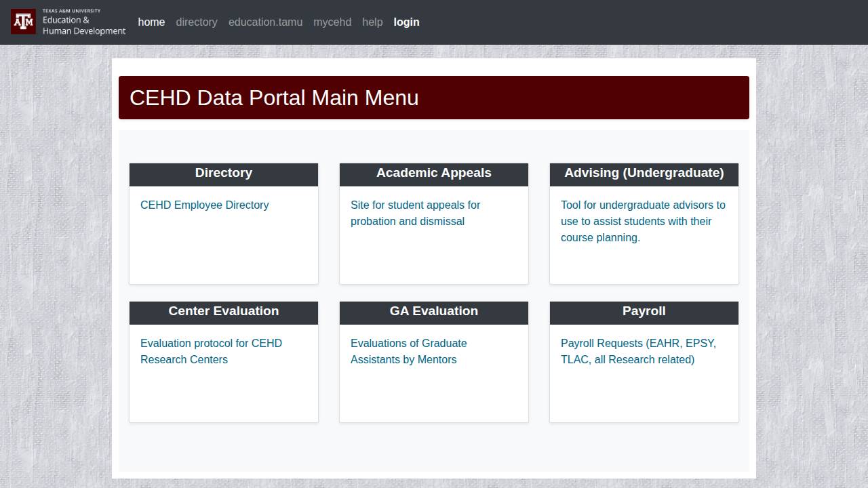
Task: Click login in the navigation bar
Action: click(406, 22)
